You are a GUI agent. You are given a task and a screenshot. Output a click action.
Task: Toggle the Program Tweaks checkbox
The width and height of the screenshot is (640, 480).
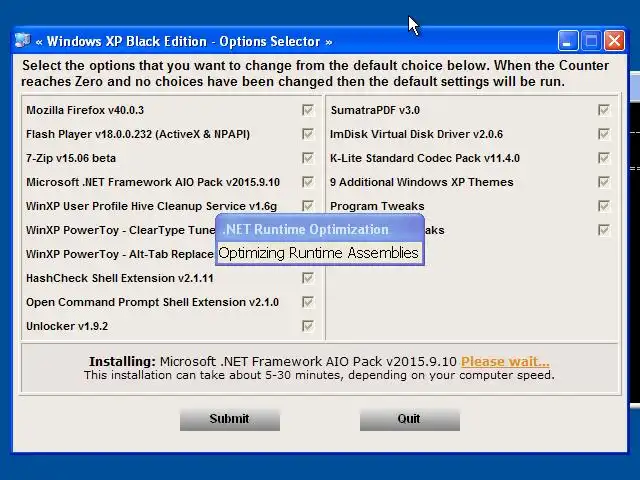[x=604, y=206]
